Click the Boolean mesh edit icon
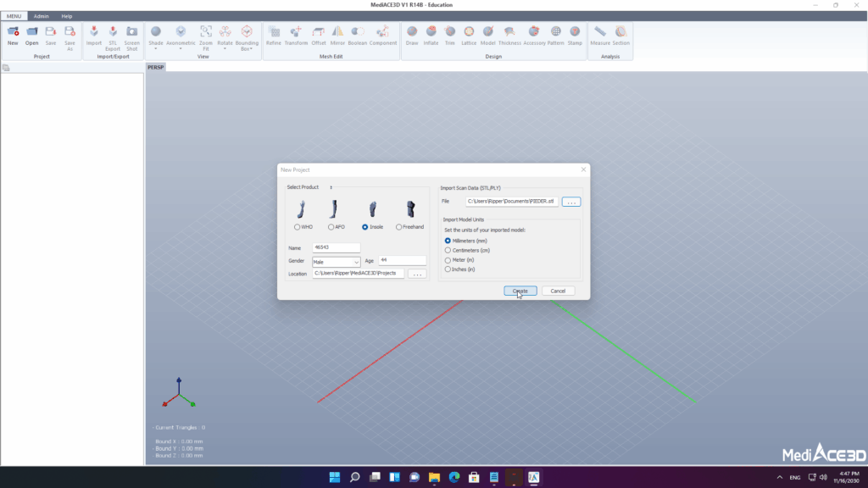The width and height of the screenshot is (868, 488). [x=357, y=35]
